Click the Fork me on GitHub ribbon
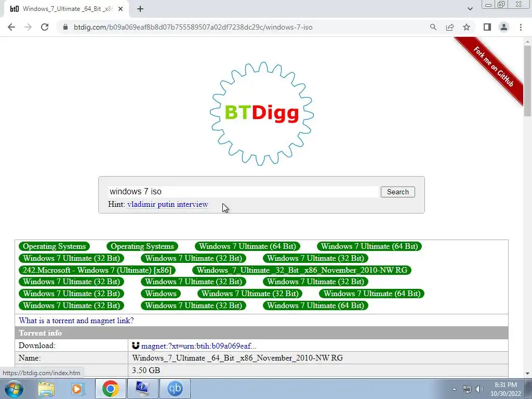 pos(493,66)
